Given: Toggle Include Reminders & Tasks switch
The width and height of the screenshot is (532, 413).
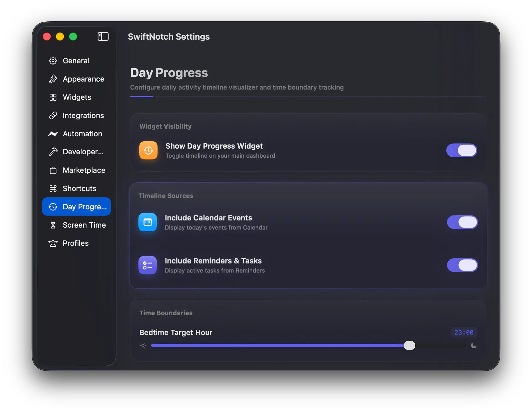Looking at the screenshot, I should tap(462, 265).
